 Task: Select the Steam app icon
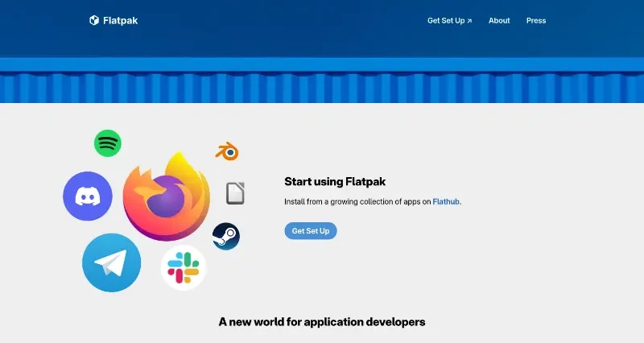(x=226, y=236)
